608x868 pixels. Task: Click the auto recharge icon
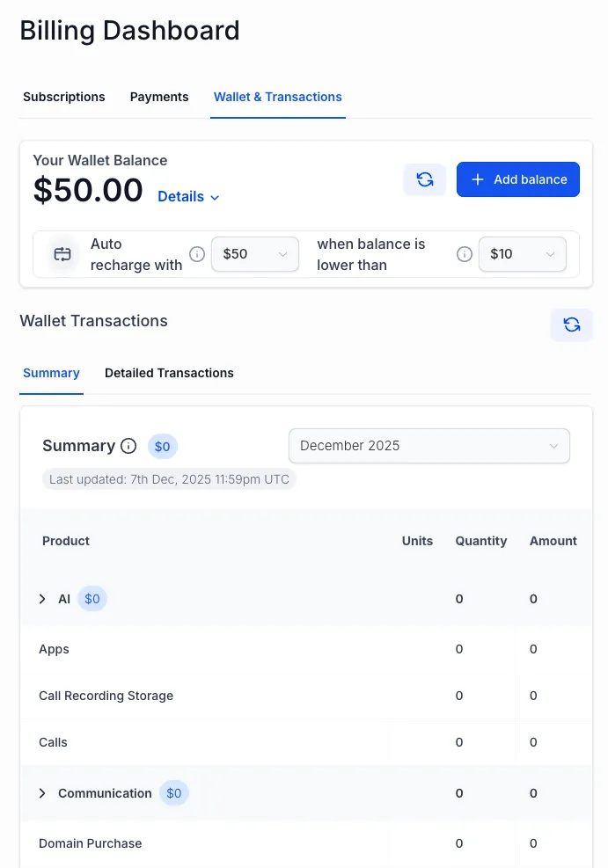coord(62,254)
